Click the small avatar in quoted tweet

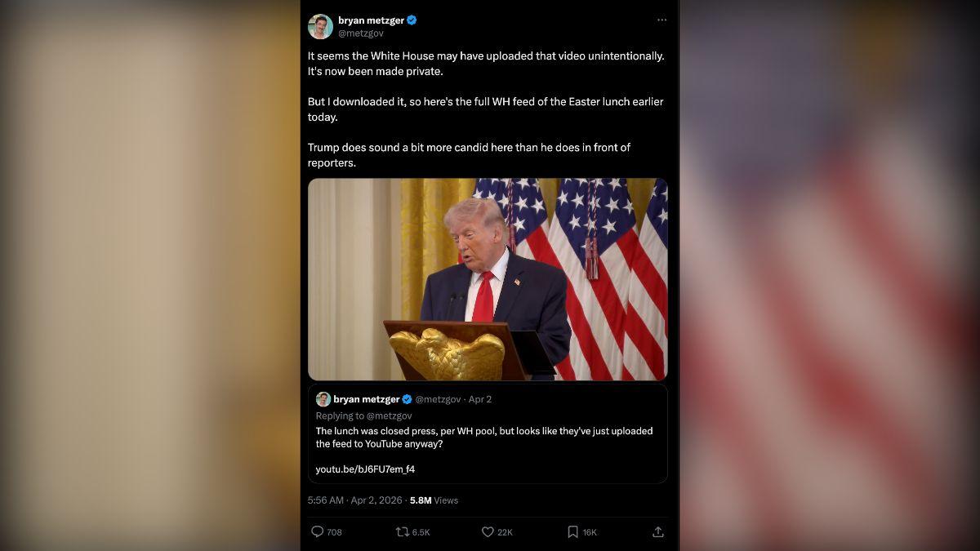click(x=323, y=399)
